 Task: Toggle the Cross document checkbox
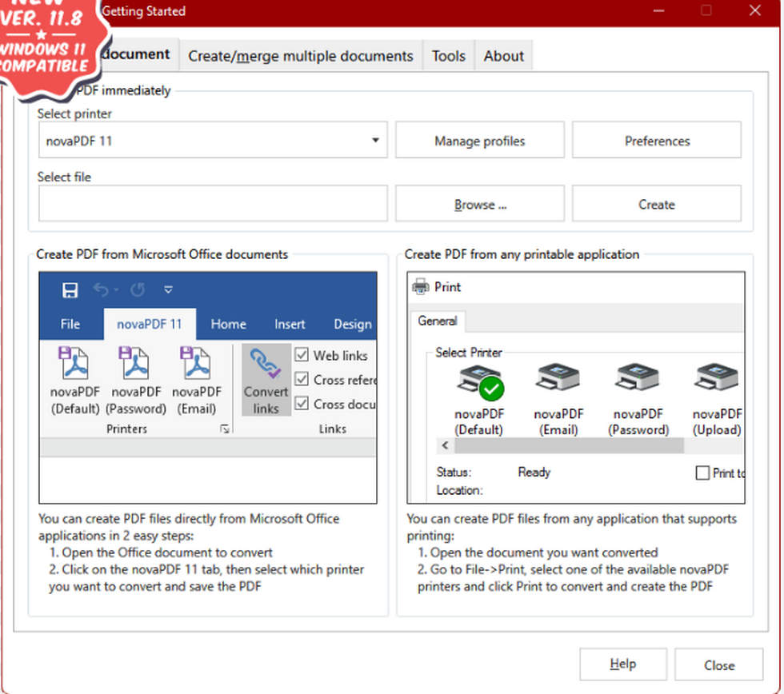click(302, 403)
